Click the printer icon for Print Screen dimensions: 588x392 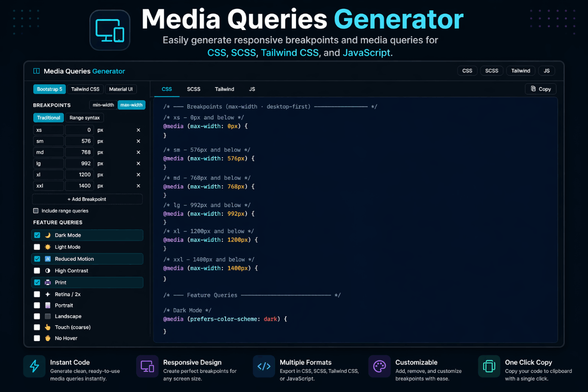48,282
